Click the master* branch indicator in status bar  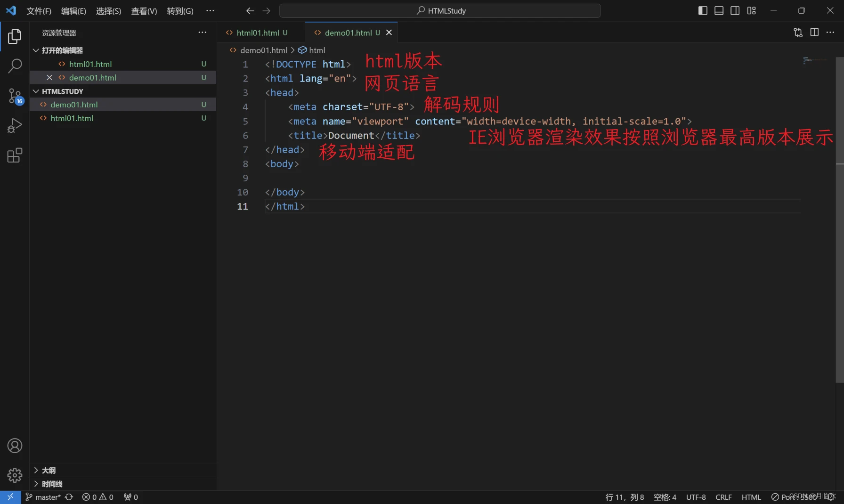click(44, 497)
